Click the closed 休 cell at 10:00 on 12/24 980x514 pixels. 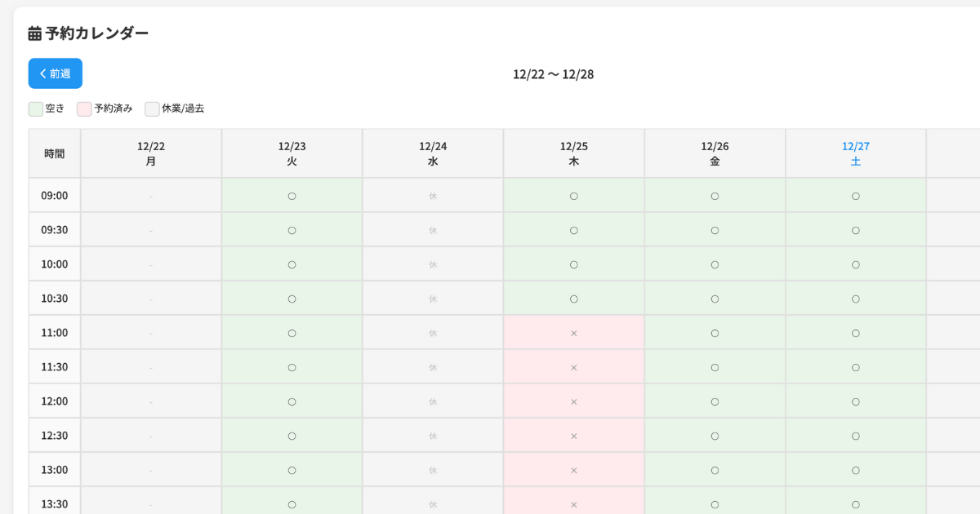tap(433, 264)
